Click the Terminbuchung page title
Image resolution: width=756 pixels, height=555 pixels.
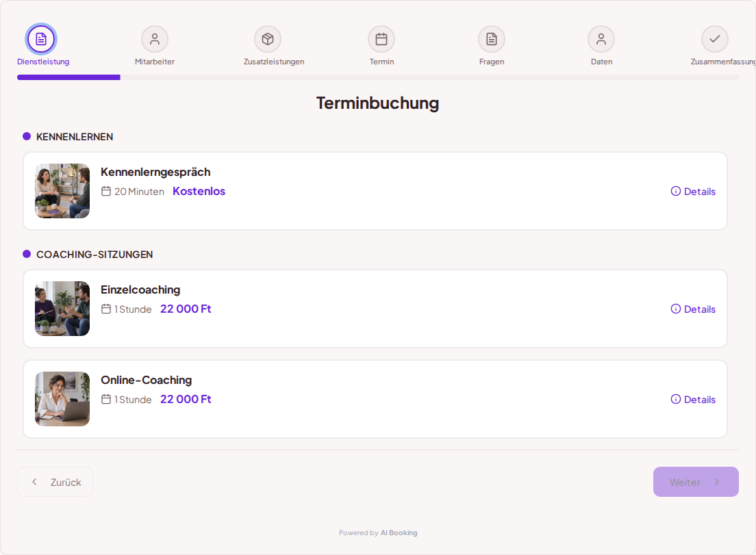tap(377, 103)
